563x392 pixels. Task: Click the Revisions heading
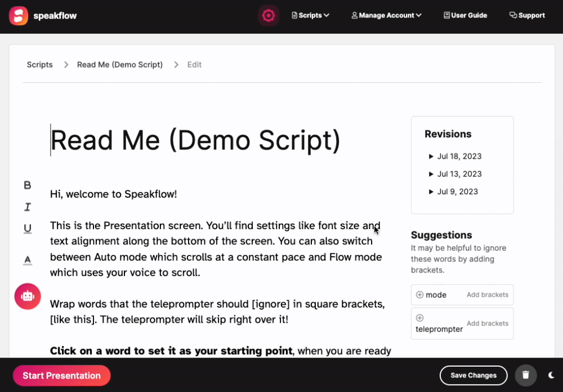448,134
